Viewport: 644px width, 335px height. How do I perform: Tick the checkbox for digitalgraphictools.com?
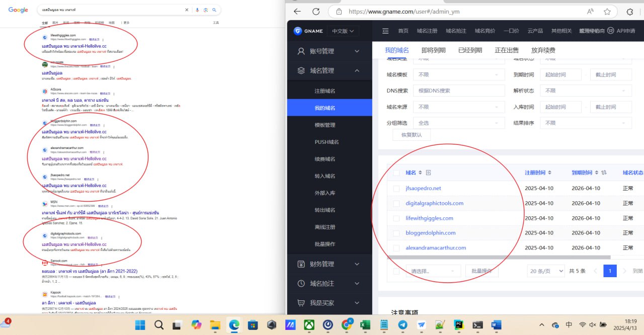(x=396, y=203)
